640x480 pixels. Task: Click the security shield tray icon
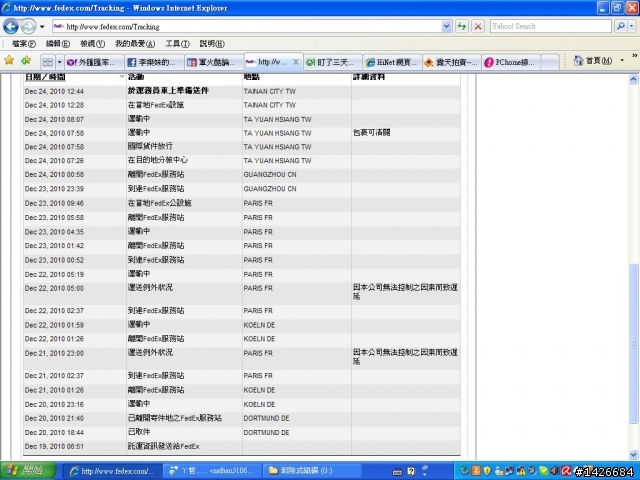click(487, 471)
